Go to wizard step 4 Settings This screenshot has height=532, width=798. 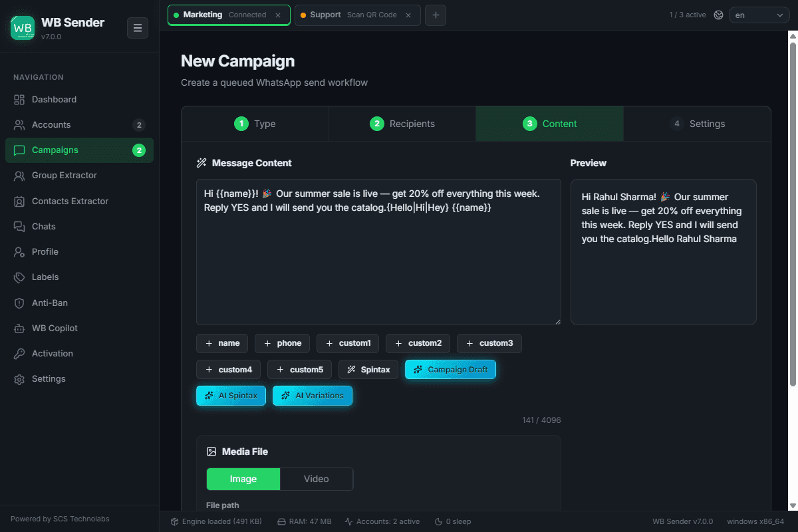coord(697,124)
